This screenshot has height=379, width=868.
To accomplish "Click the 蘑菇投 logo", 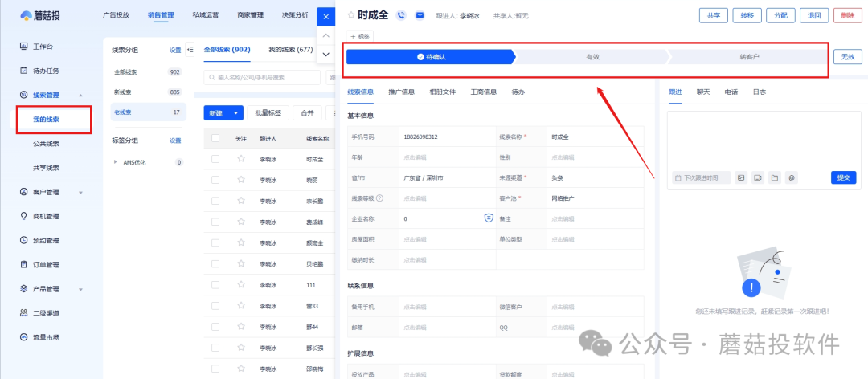I will pyautogui.click(x=40, y=15).
